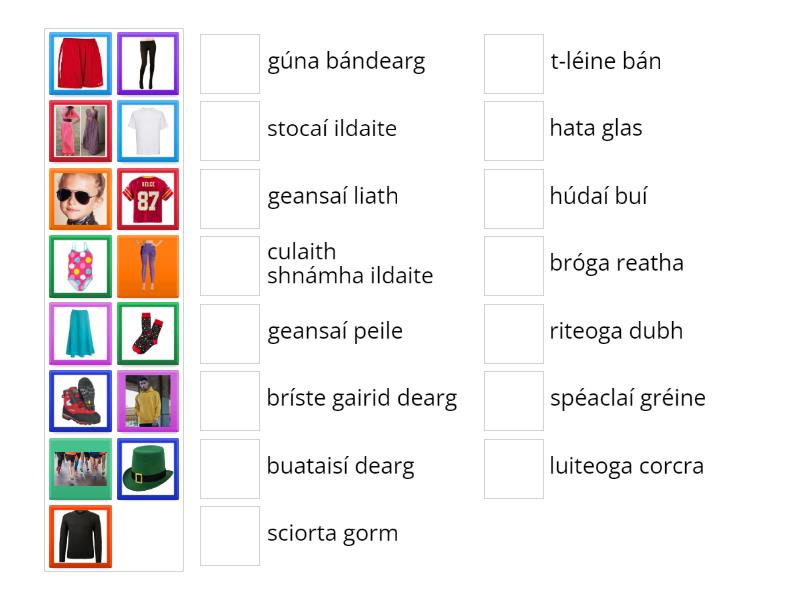
Task: Select the empty slot for "sciorta gorm"
Action: [230, 536]
